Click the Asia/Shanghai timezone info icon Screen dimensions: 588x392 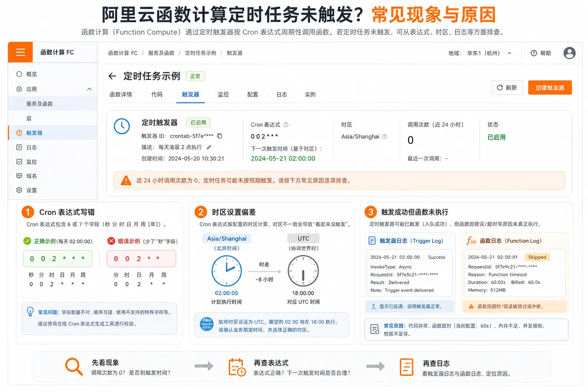tap(385, 137)
